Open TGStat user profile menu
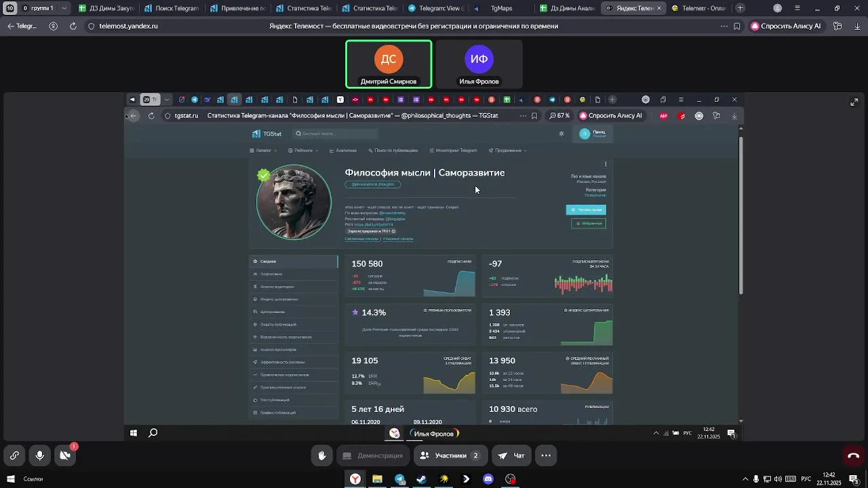Viewport: 868px width, 488px height. pyautogui.click(x=594, y=134)
